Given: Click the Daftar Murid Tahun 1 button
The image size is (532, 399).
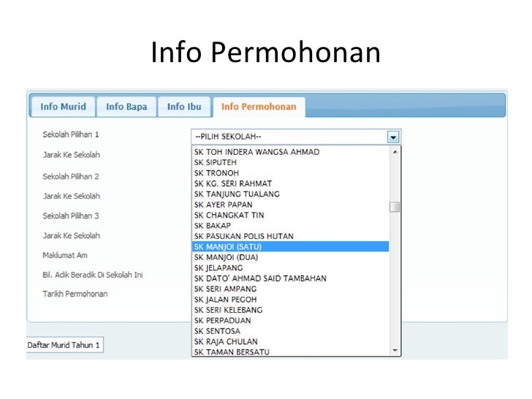Looking at the screenshot, I should coord(65,345).
